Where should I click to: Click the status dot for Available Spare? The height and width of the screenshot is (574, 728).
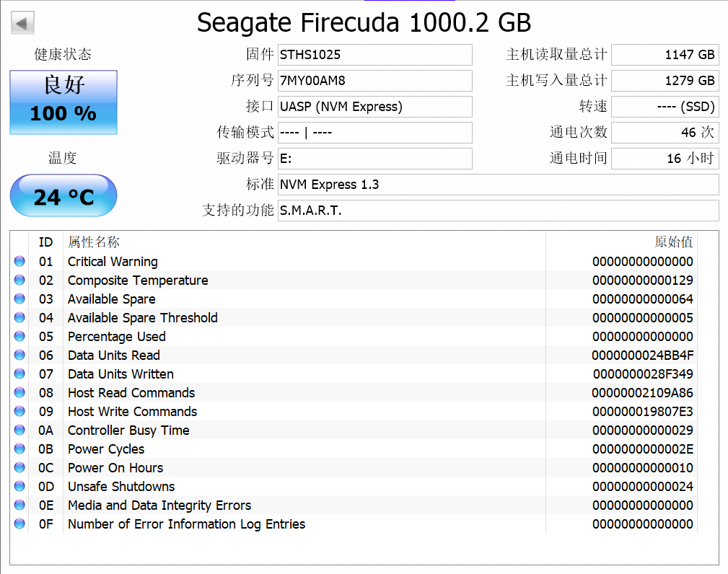[19, 299]
